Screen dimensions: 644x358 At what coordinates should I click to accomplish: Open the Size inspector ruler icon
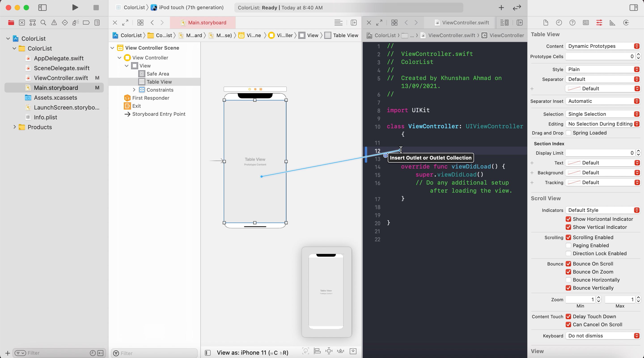click(612, 23)
